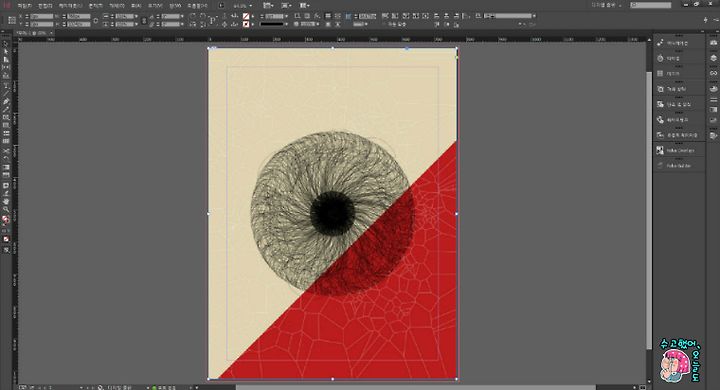Toggle constrain proportions for width and height

point(96,20)
